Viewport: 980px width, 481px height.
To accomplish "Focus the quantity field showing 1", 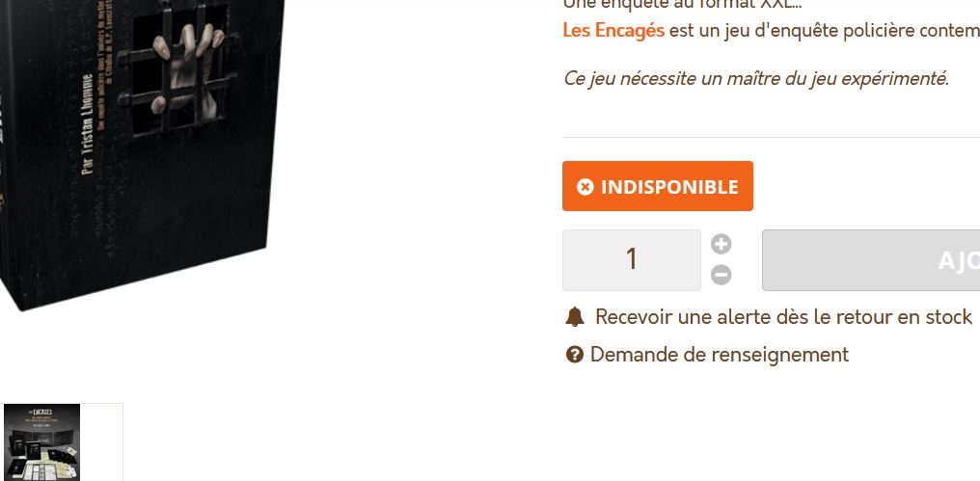I will pos(631,260).
